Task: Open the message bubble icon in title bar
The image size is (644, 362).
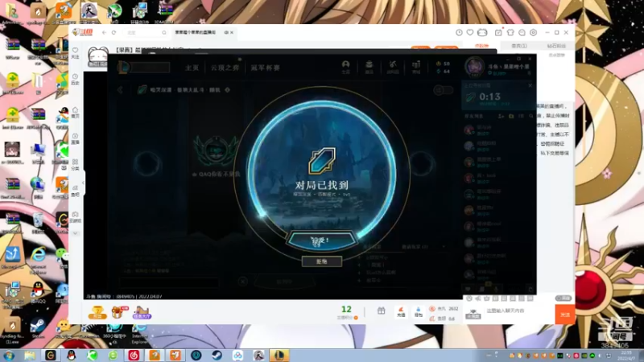Action: pos(522,32)
